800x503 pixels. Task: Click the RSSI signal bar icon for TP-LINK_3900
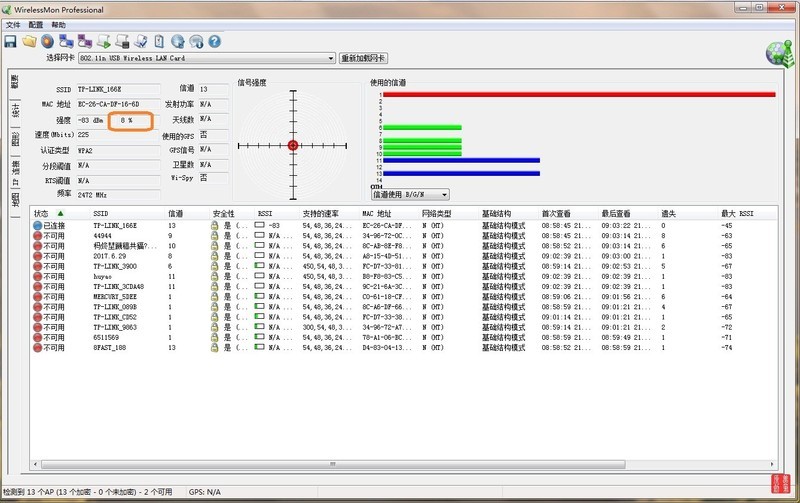pyautogui.click(x=260, y=266)
